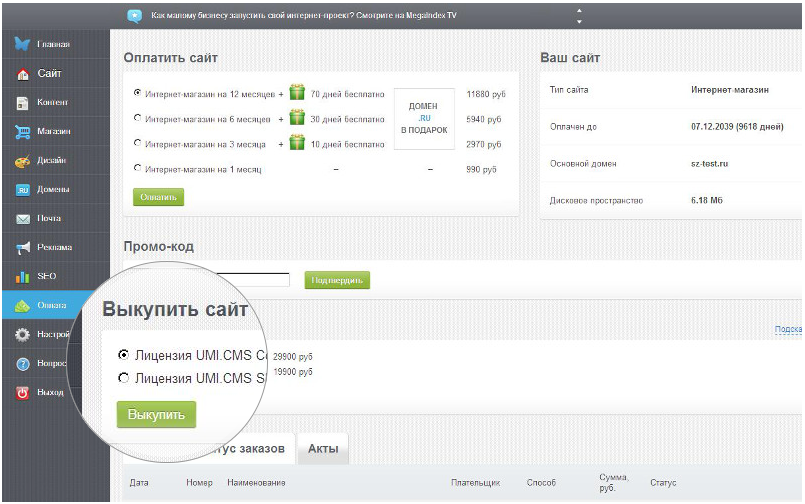
Task: Click the down arrow in top banner
Action: (x=579, y=22)
